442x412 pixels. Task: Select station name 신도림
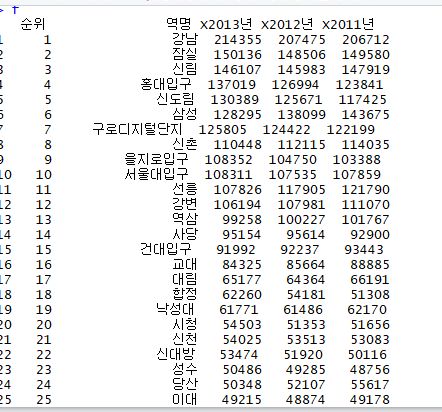click(175, 99)
